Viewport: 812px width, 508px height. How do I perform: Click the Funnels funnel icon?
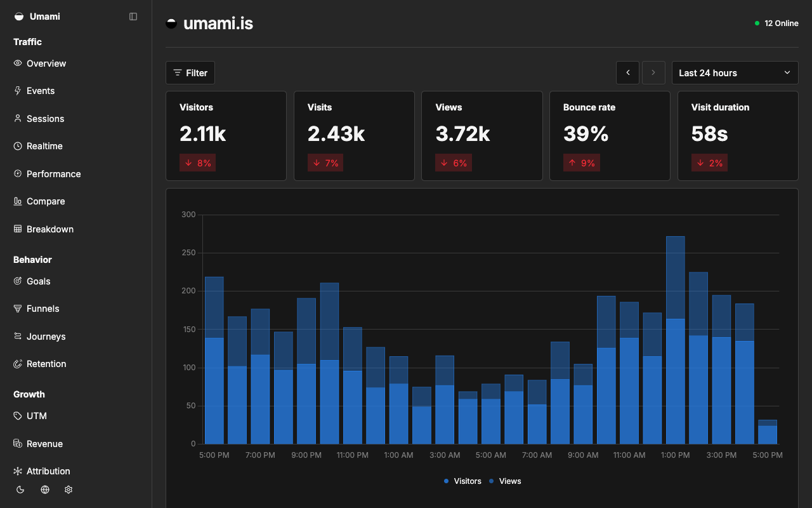(x=18, y=309)
